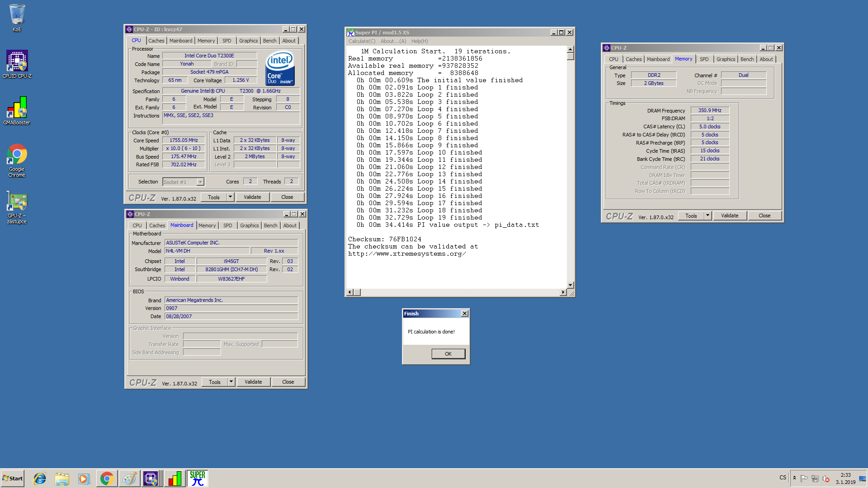868x488 pixels.
Task: Switch to Memory tab in CPU-Z kvcz47 window
Action: 206,41
